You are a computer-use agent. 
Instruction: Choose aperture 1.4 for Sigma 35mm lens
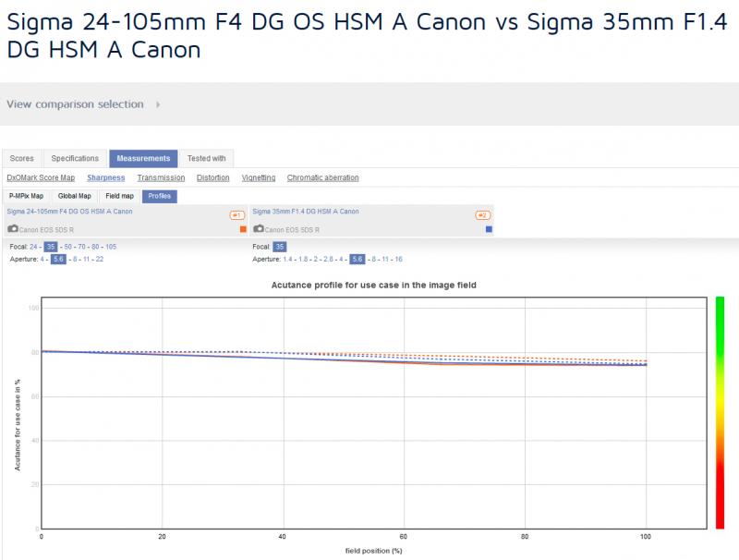(287, 260)
